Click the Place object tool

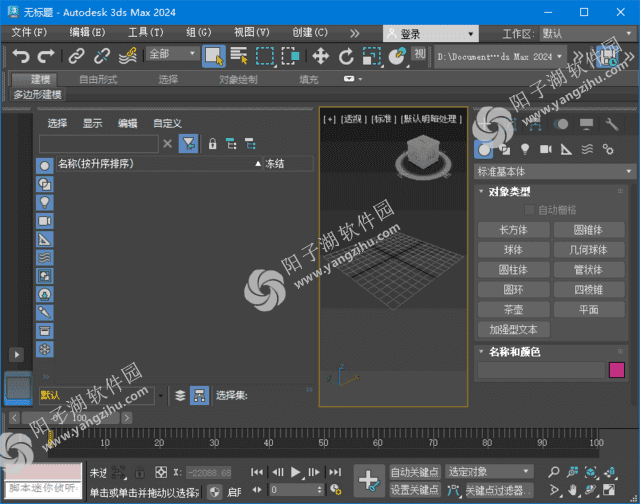click(x=397, y=56)
